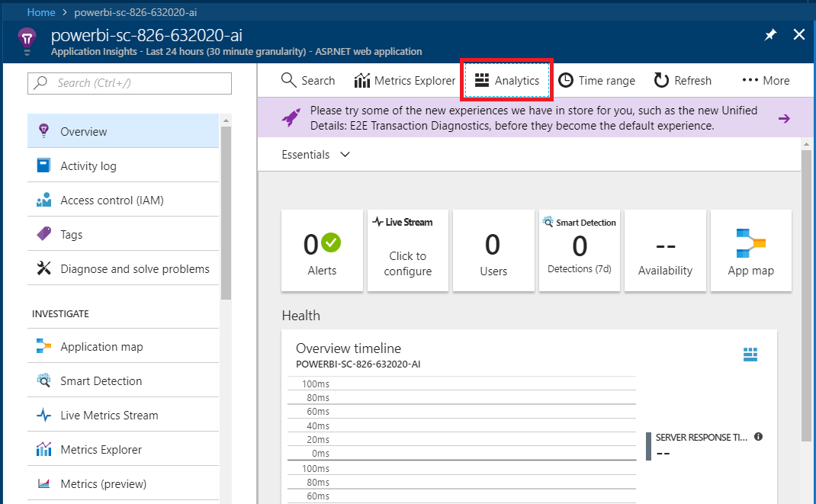
Task: Click the Search magnifier icon in toolbar
Action: point(288,80)
